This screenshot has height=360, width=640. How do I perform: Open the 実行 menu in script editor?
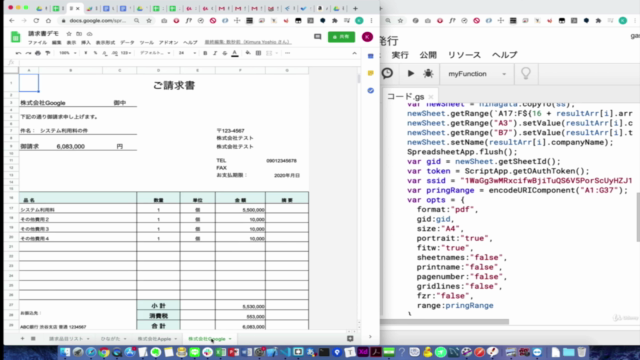tap(400, 55)
